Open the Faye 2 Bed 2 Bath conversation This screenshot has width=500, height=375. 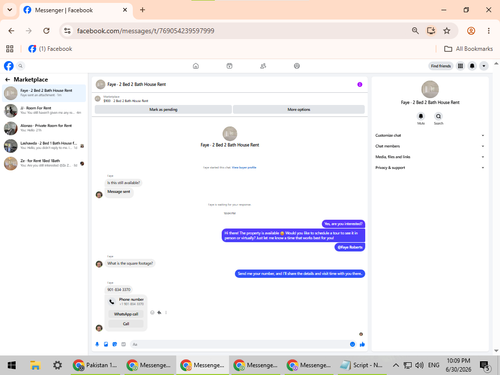point(44,93)
